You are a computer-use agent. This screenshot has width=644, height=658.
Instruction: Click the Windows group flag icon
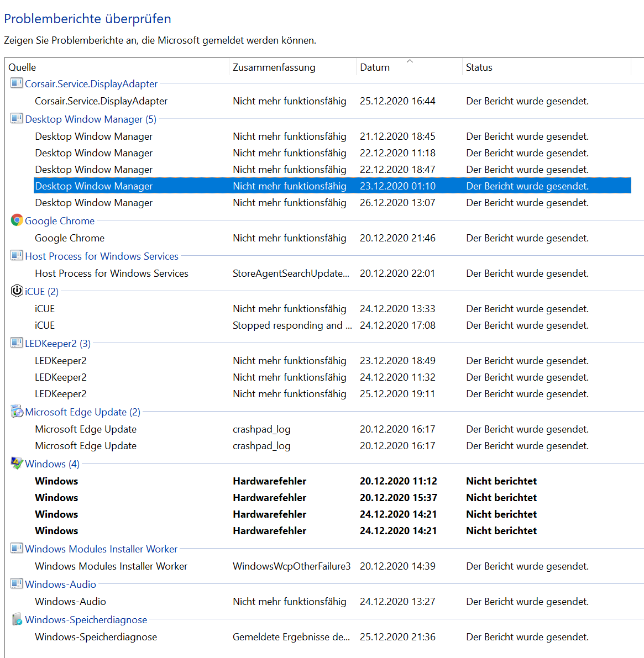click(17, 464)
